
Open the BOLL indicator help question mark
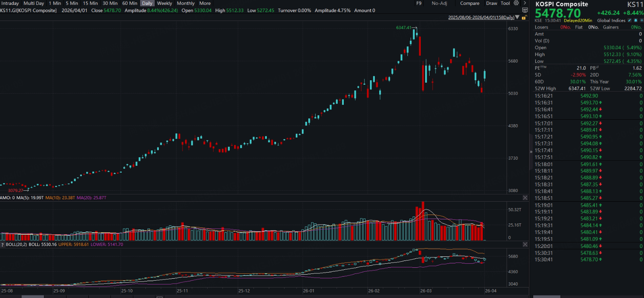point(2,245)
